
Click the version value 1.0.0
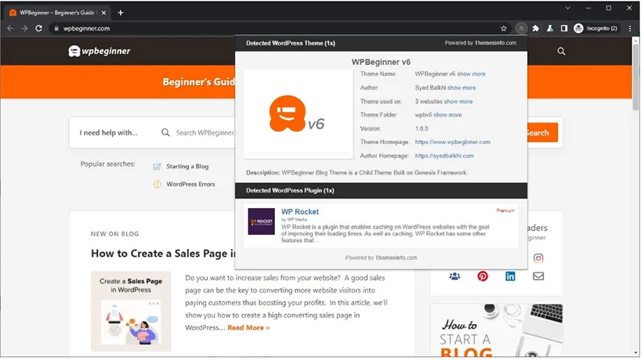(421, 128)
